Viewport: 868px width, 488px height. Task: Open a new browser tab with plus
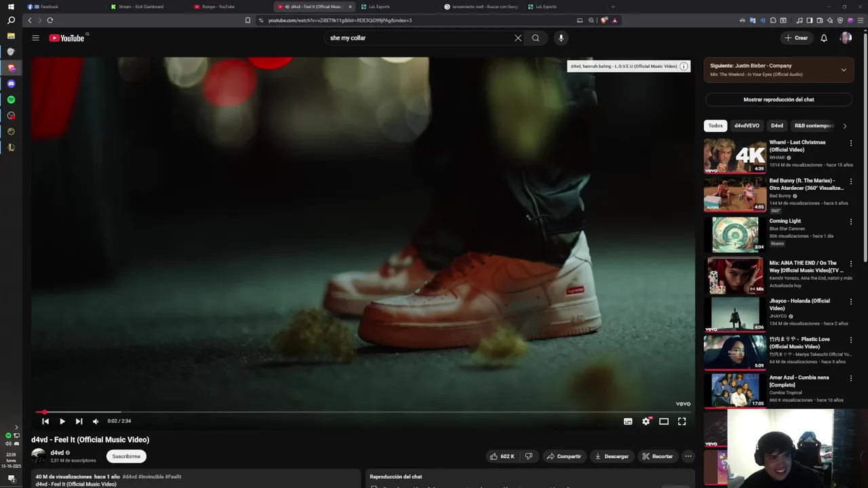coord(612,7)
